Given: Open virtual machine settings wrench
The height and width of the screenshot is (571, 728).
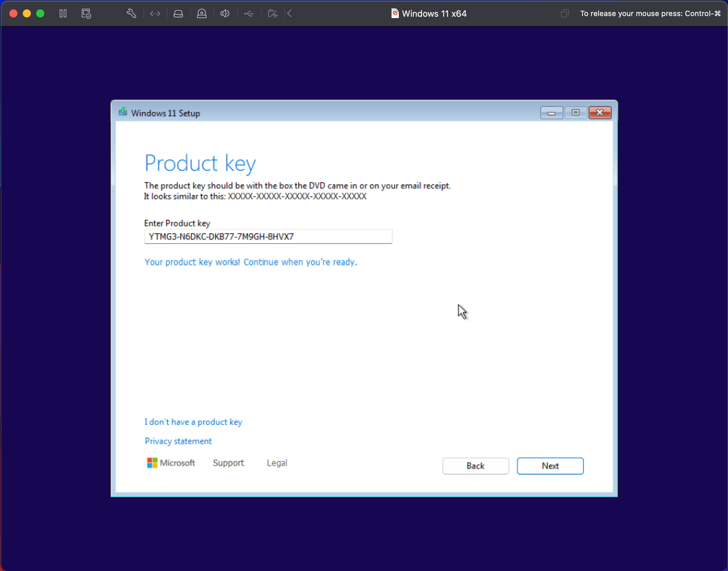Looking at the screenshot, I should click(131, 13).
